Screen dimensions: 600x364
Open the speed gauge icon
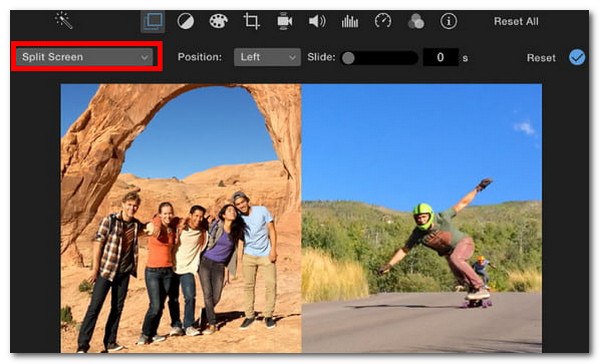(x=383, y=21)
